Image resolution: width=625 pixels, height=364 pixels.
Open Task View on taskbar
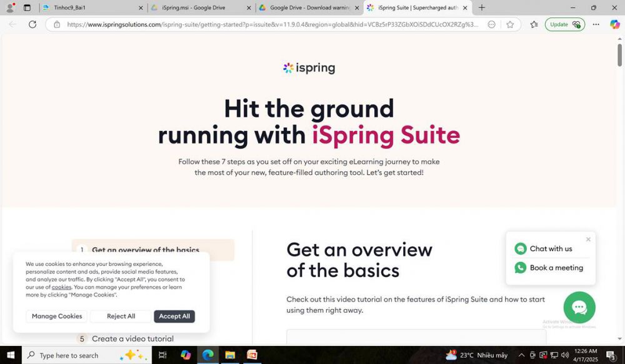coord(162,355)
